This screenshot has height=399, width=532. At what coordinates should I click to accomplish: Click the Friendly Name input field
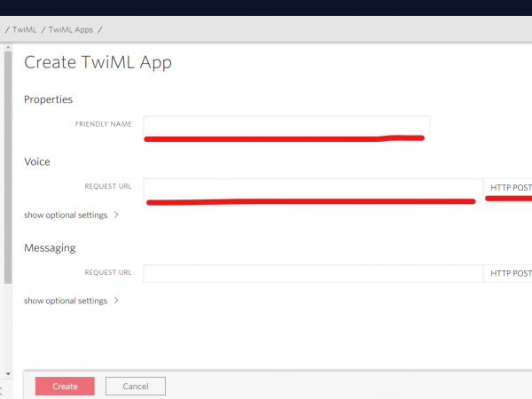pyautogui.click(x=286, y=125)
